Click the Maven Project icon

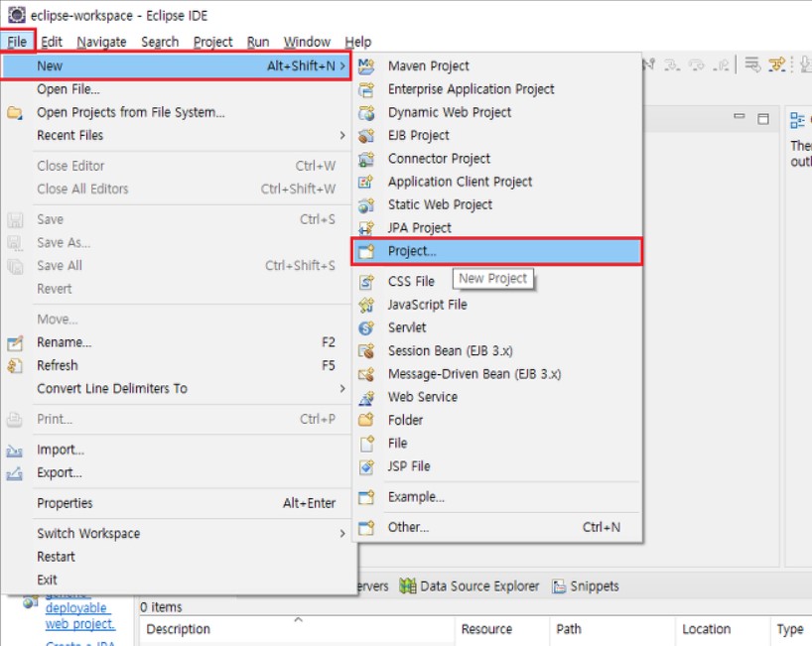click(x=366, y=65)
